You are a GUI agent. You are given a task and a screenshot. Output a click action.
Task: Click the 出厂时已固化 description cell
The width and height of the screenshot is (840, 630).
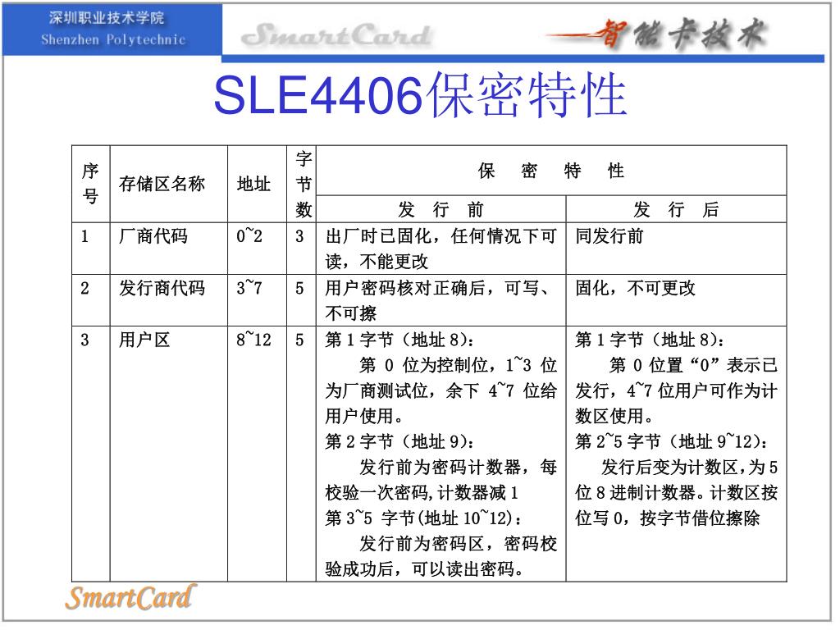441,249
